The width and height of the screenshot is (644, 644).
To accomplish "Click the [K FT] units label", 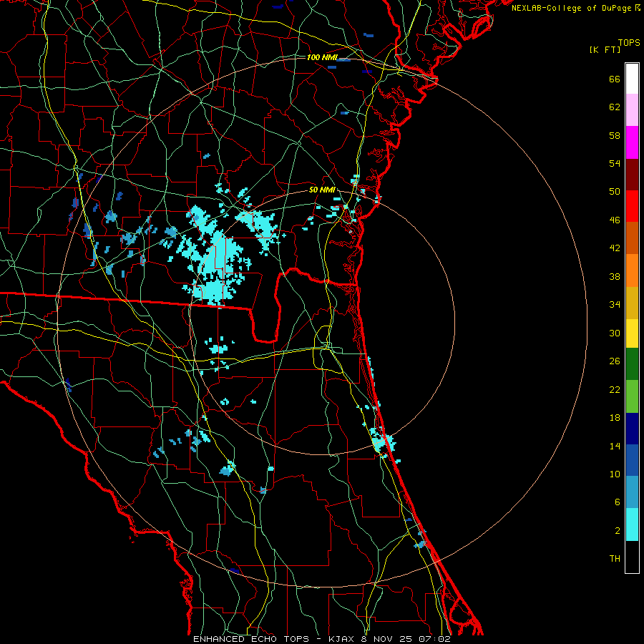I will (605, 49).
